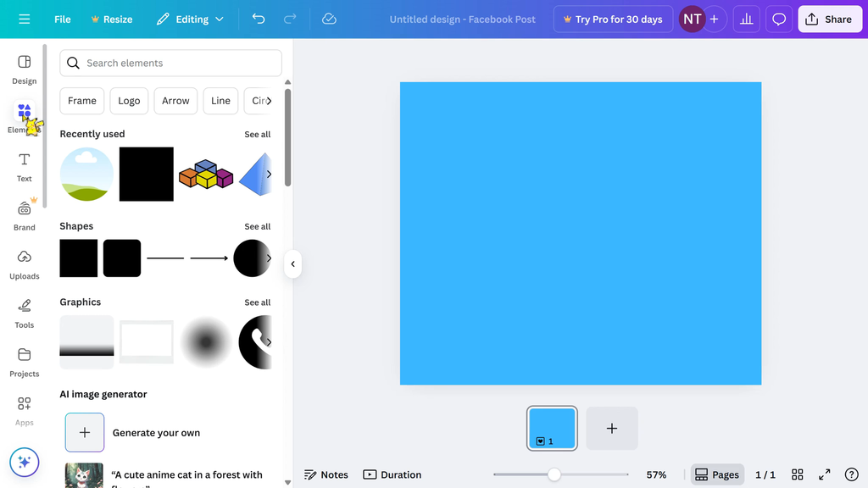
Task: Toggle the Pages thumbnail view
Action: (x=716, y=474)
